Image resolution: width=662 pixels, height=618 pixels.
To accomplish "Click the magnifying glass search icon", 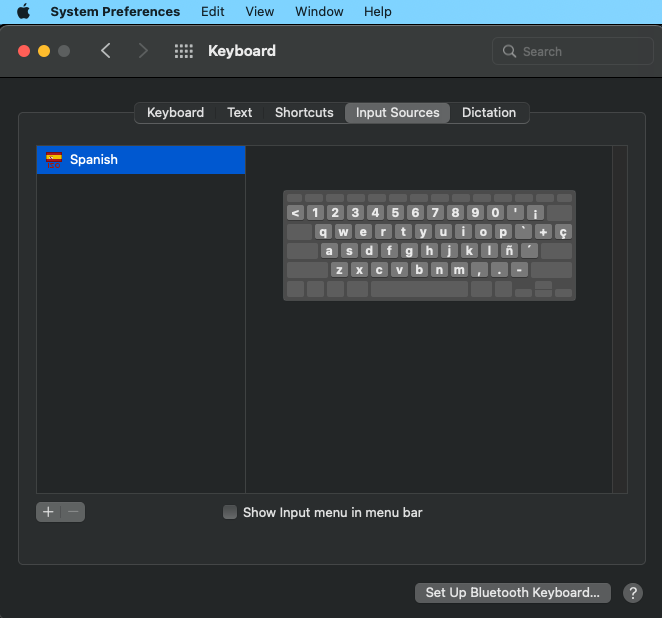I will pos(509,51).
